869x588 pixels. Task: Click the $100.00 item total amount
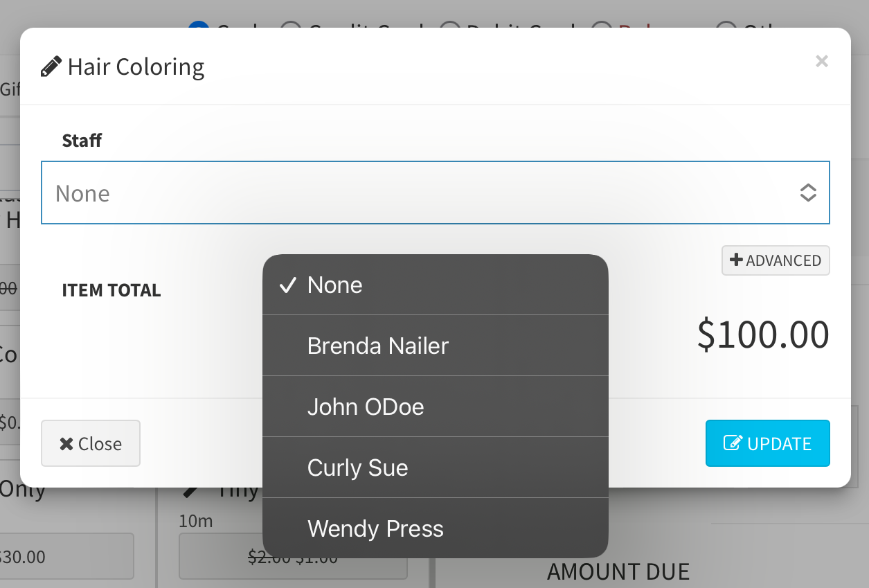[763, 335]
